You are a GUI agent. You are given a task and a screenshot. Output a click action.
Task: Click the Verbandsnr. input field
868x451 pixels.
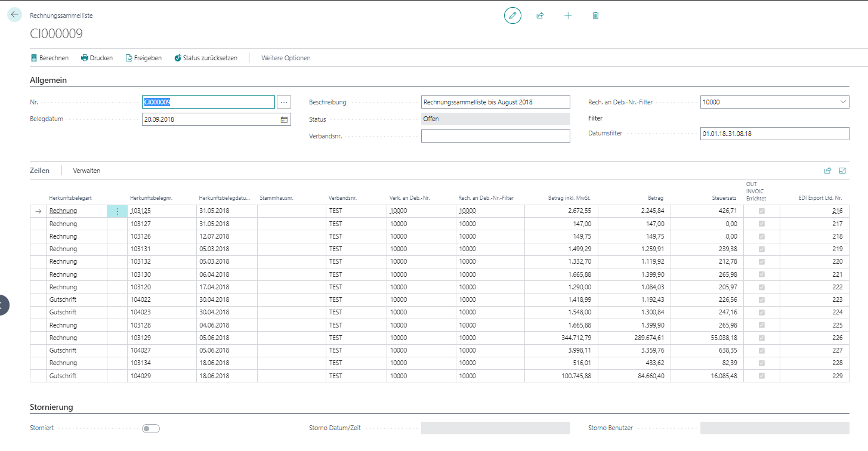point(496,136)
